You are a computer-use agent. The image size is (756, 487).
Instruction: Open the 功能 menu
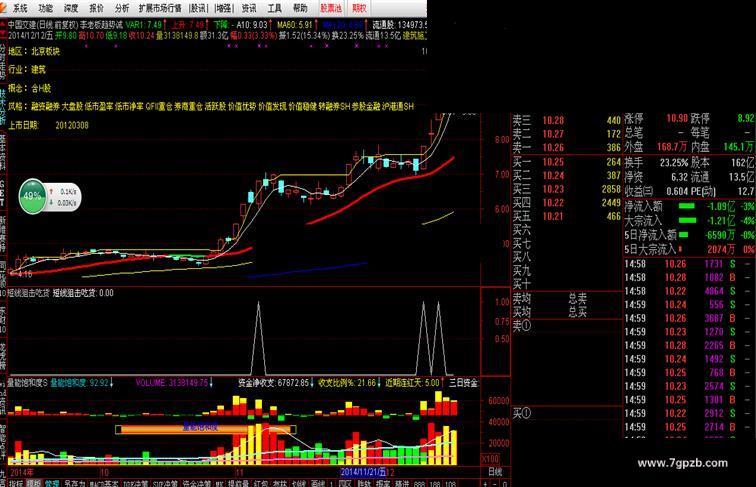(45, 8)
